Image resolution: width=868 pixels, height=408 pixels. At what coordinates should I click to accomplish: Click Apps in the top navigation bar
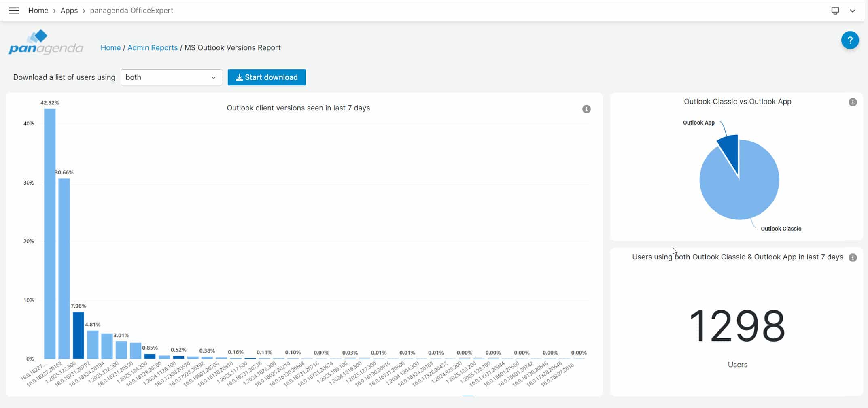pos(69,11)
